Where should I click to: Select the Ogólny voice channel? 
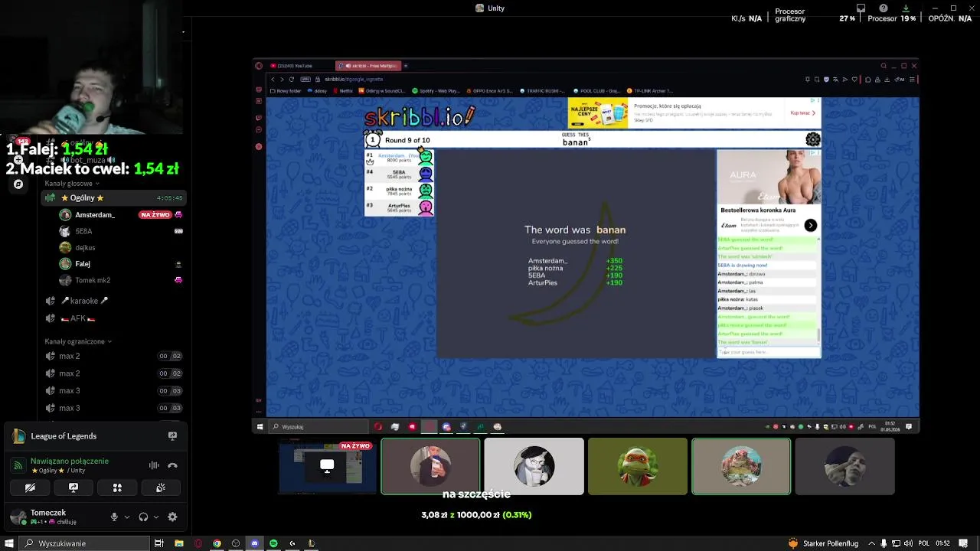(113, 197)
